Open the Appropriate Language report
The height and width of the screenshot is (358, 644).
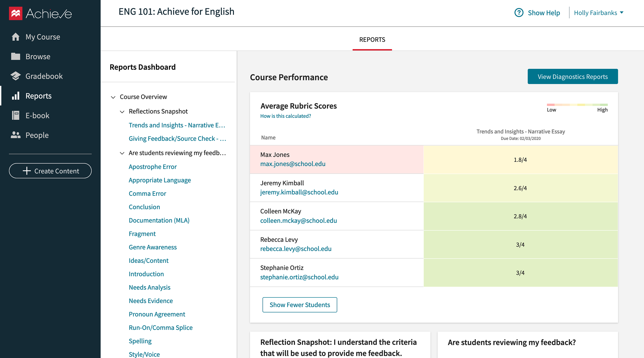point(160,180)
